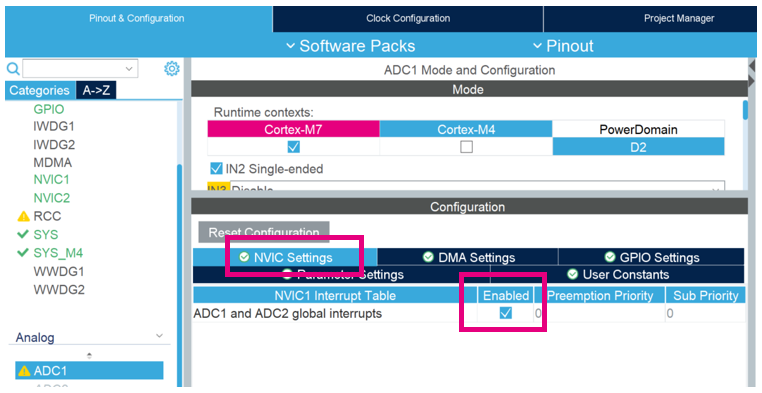Image resolution: width=762 pixels, height=393 pixels.
Task: Select the Categories view tab
Action: [39, 90]
